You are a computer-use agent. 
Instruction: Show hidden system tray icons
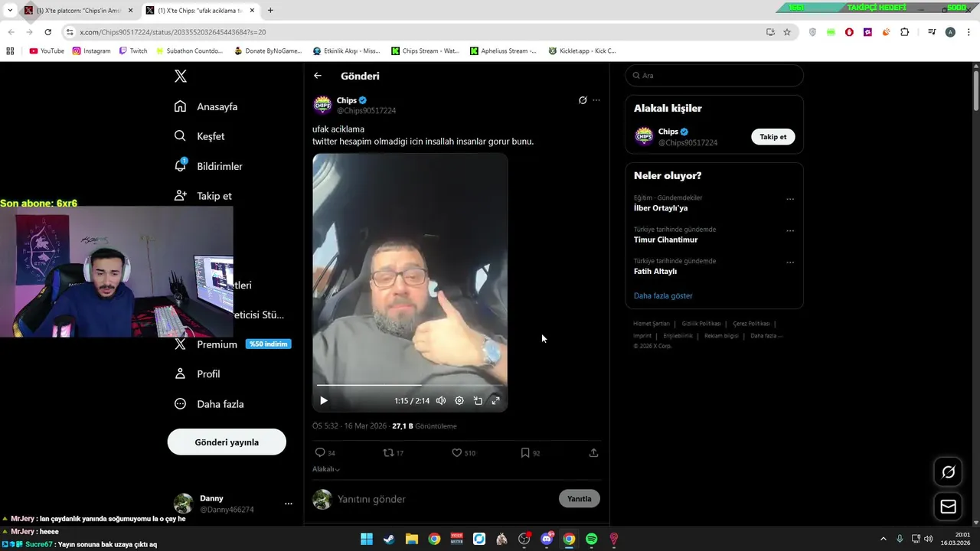coord(883,539)
